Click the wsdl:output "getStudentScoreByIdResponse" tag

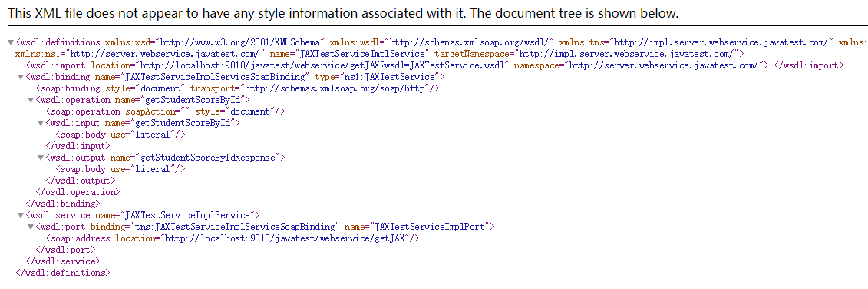(x=165, y=158)
